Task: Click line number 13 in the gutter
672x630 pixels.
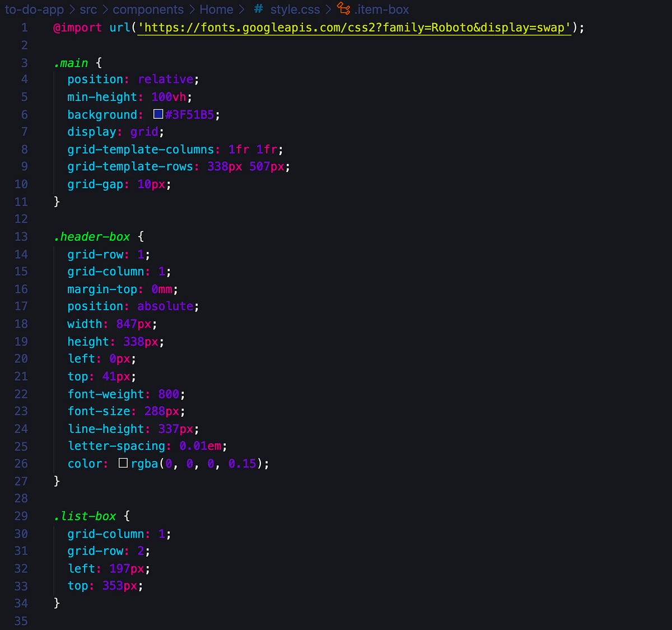Action: [x=21, y=237]
